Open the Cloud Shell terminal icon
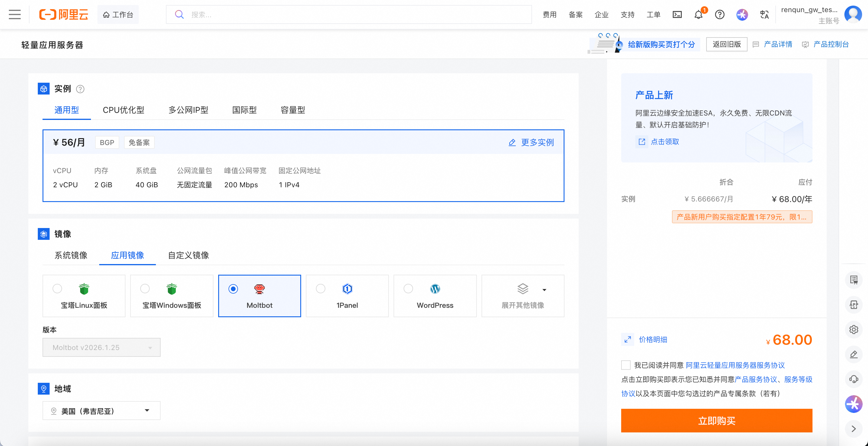Screen dimensions: 868x446 click(x=677, y=14)
